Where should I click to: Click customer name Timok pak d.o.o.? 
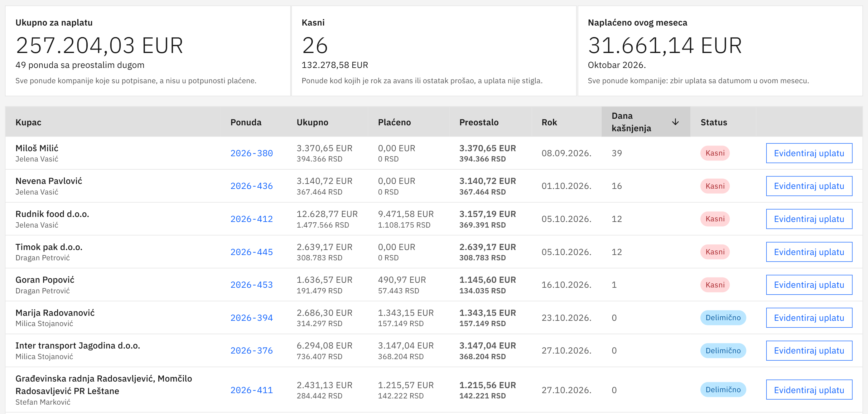pos(49,247)
